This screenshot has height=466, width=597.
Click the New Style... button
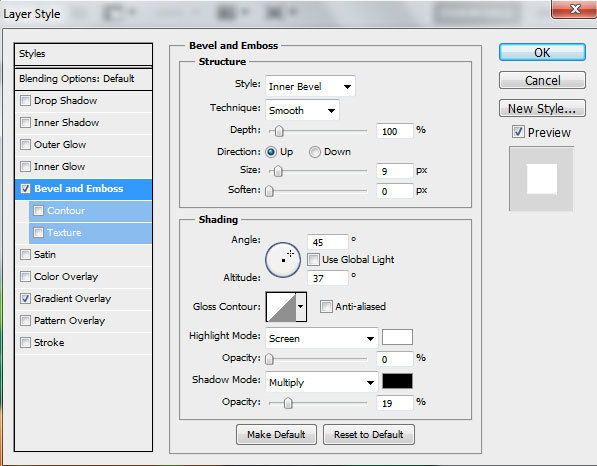click(x=542, y=109)
